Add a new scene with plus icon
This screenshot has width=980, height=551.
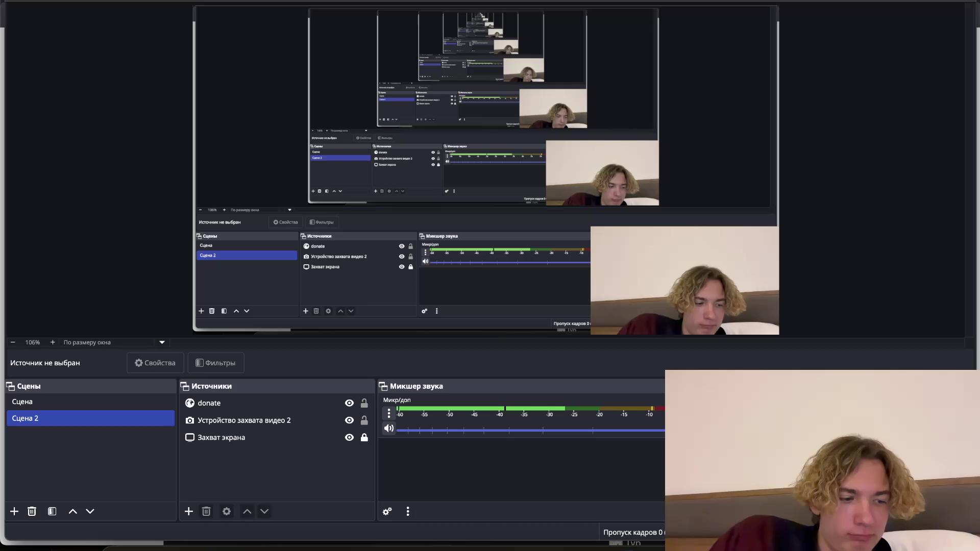tap(14, 511)
